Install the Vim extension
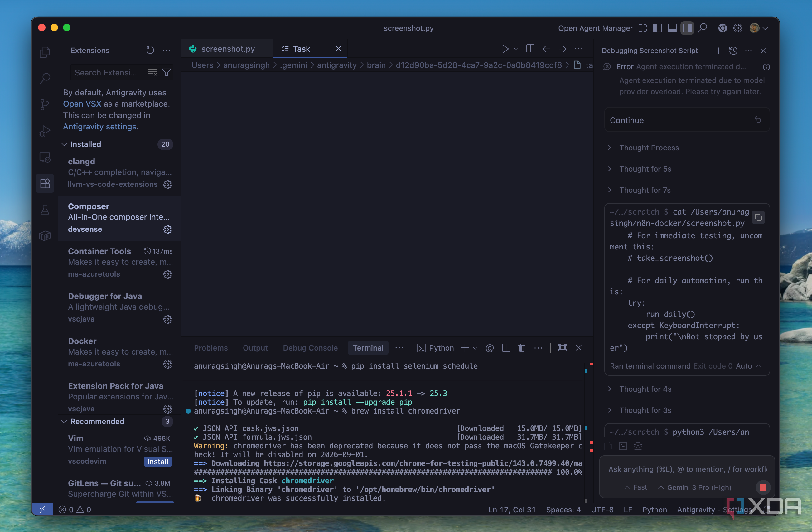 coord(157,461)
